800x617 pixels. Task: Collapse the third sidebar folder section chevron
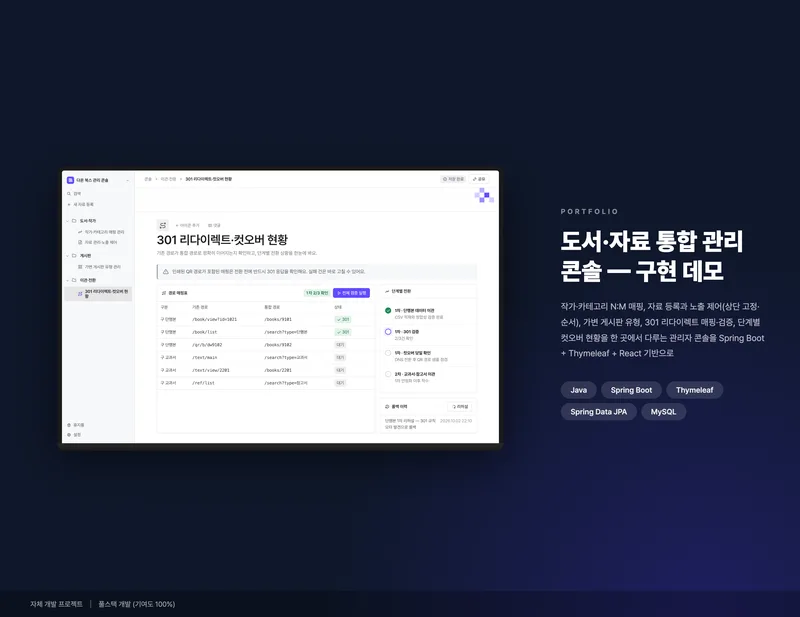point(68,280)
